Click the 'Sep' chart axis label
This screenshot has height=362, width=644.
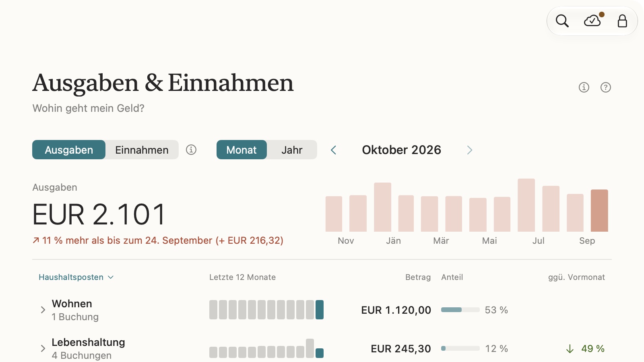(587, 241)
